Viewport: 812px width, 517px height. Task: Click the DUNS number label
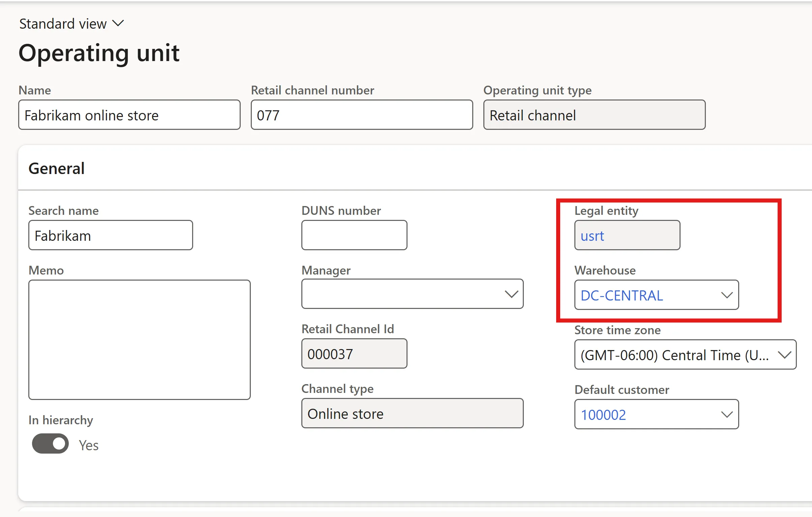coord(341,210)
